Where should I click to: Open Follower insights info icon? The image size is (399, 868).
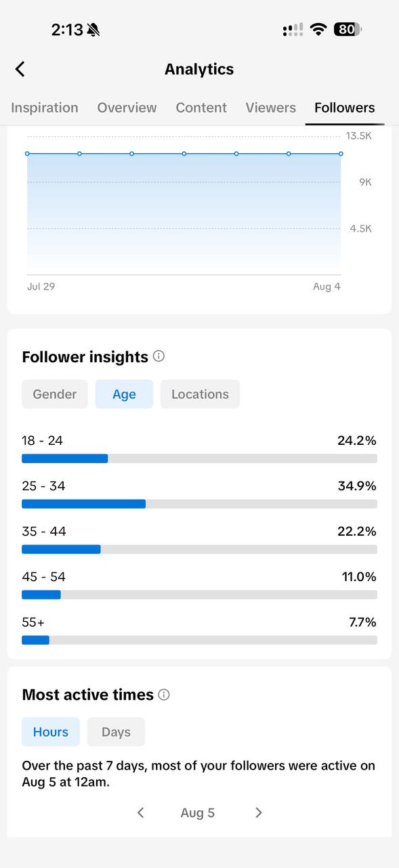(x=159, y=356)
